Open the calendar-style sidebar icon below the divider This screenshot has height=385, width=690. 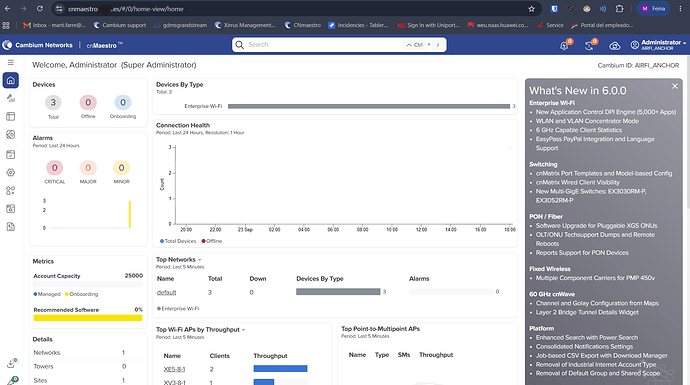coord(11,154)
